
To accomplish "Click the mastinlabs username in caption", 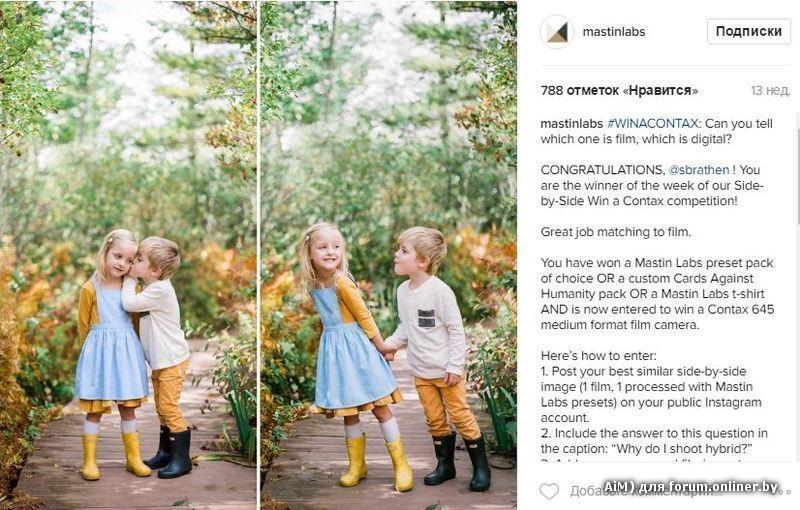I will tap(571, 123).
